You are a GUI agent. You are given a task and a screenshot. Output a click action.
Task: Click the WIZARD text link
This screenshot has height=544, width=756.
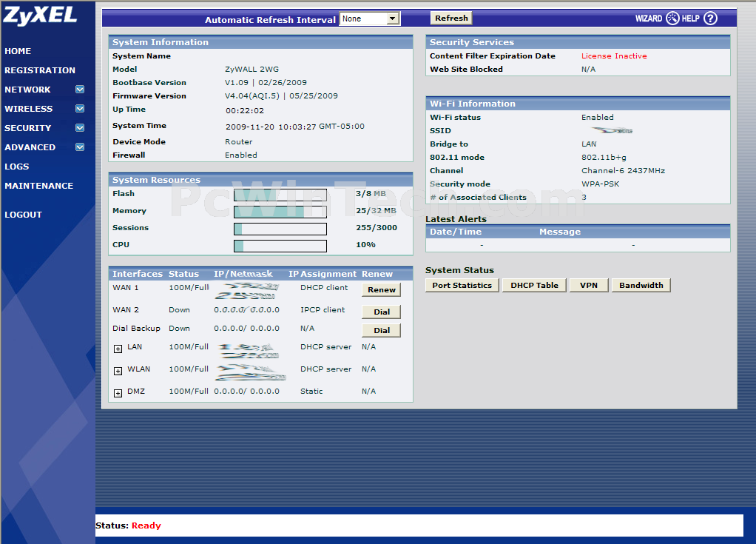tap(649, 19)
